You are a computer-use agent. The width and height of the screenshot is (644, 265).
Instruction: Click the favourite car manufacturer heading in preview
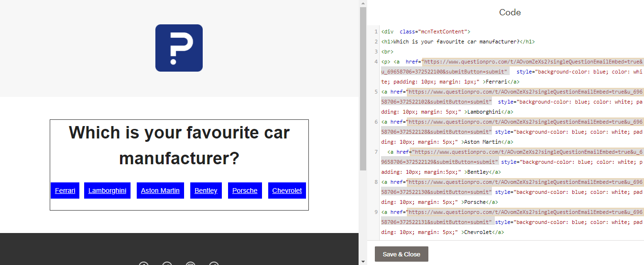179,145
